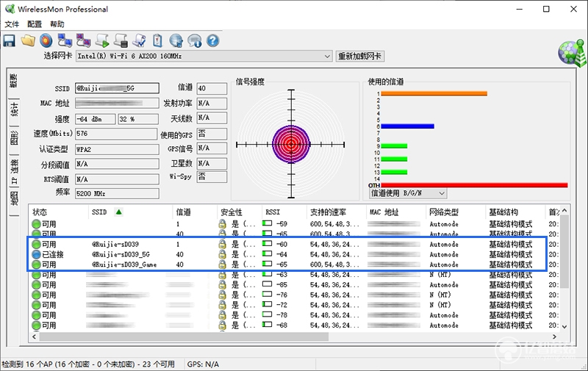This screenshot has height=371, width=588.
Task: Switch to the IP 连接 vertical tab
Action: tap(14, 171)
